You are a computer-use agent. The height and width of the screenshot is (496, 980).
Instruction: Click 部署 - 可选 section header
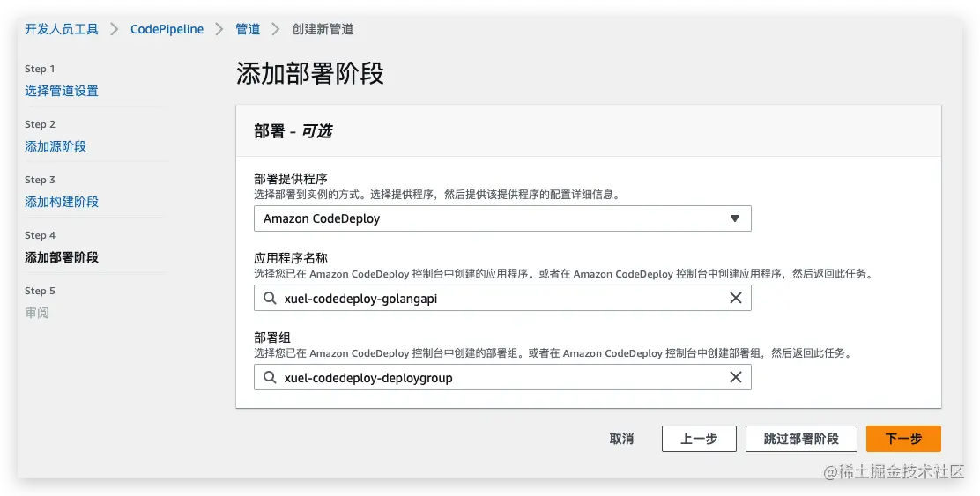click(x=293, y=131)
